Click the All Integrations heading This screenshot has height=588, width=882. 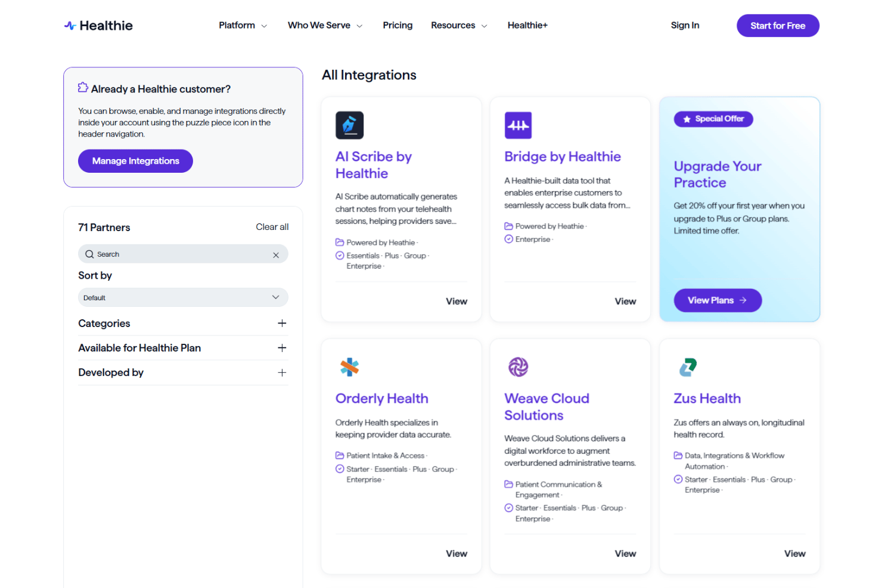(369, 75)
